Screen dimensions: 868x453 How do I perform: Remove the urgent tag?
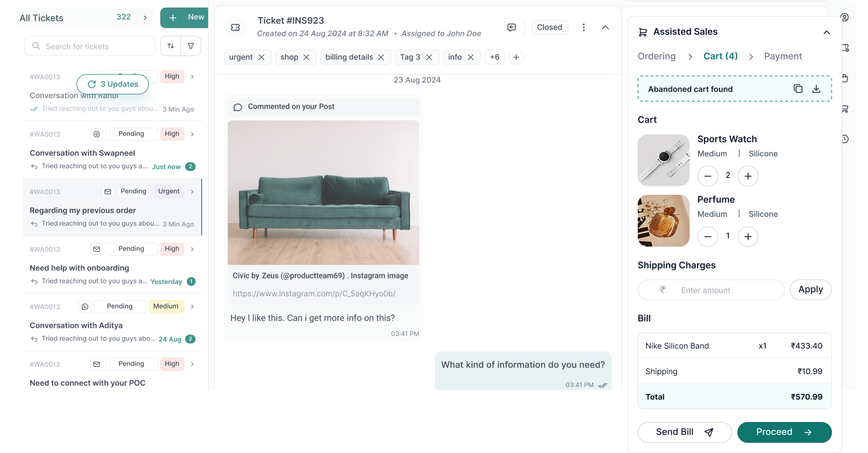(x=262, y=57)
